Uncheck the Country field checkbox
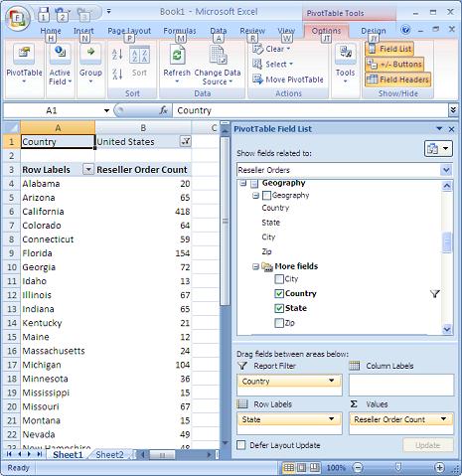The image size is (462, 476). click(279, 294)
